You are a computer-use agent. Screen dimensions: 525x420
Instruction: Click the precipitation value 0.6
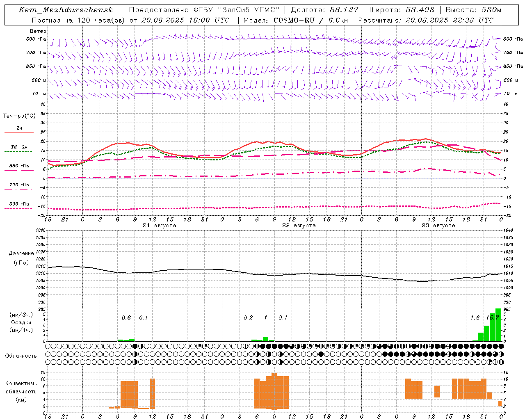126,318
